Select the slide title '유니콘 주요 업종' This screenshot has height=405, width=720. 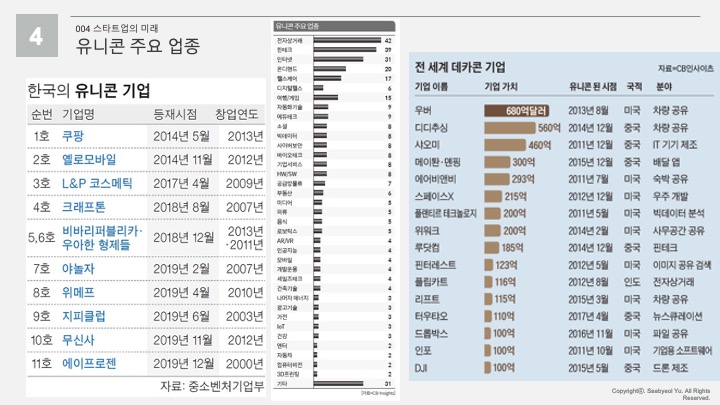(x=138, y=46)
